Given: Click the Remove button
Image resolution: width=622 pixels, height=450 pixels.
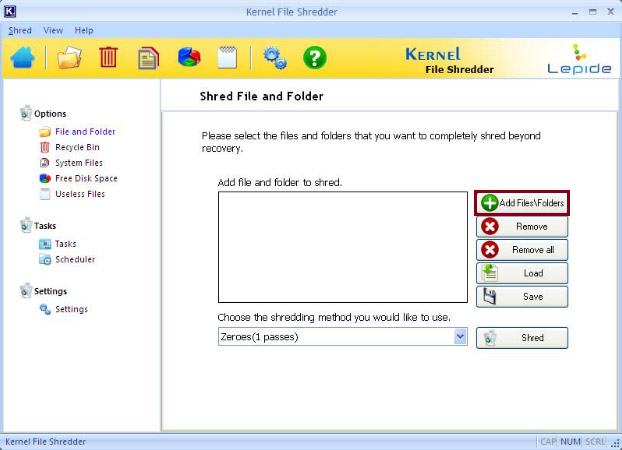Looking at the screenshot, I should coord(522,227).
